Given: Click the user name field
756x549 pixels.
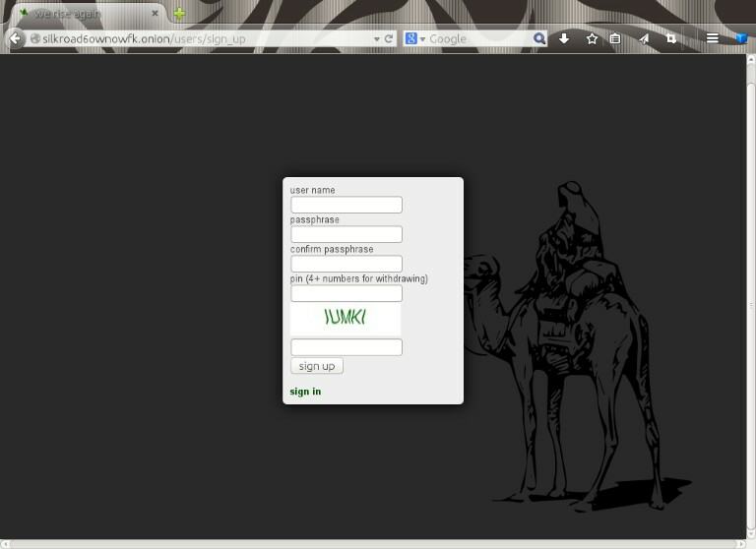Looking at the screenshot, I should point(346,205).
